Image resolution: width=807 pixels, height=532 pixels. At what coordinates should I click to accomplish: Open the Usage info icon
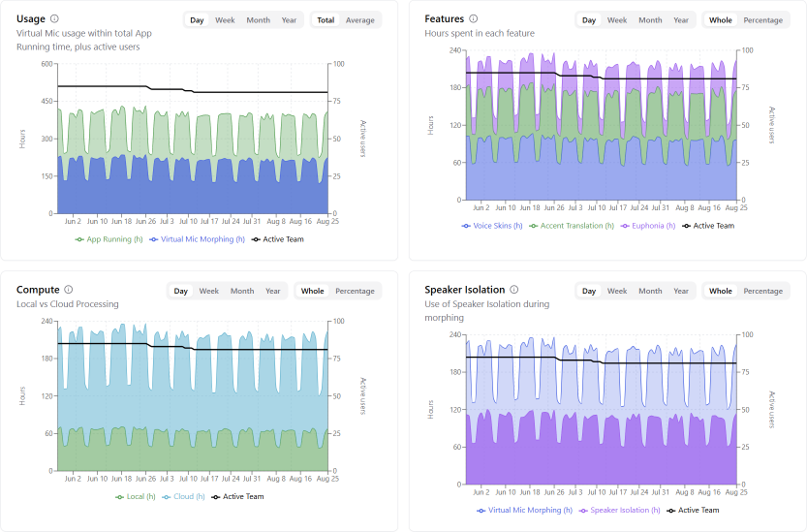pyautogui.click(x=54, y=18)
